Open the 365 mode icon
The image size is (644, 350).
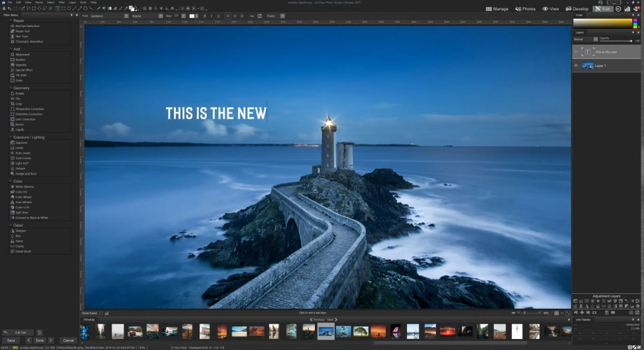618,8
